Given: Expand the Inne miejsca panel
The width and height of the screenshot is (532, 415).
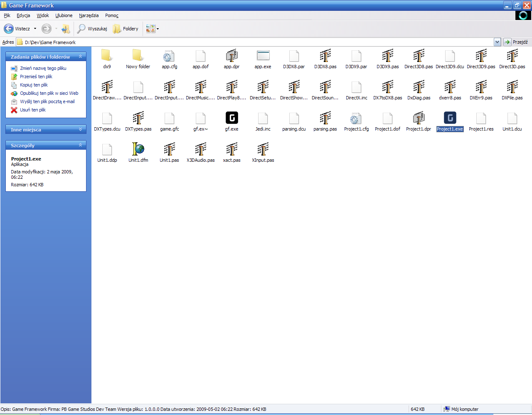Looking at the screenshot, I should click(x=80, y=129).
